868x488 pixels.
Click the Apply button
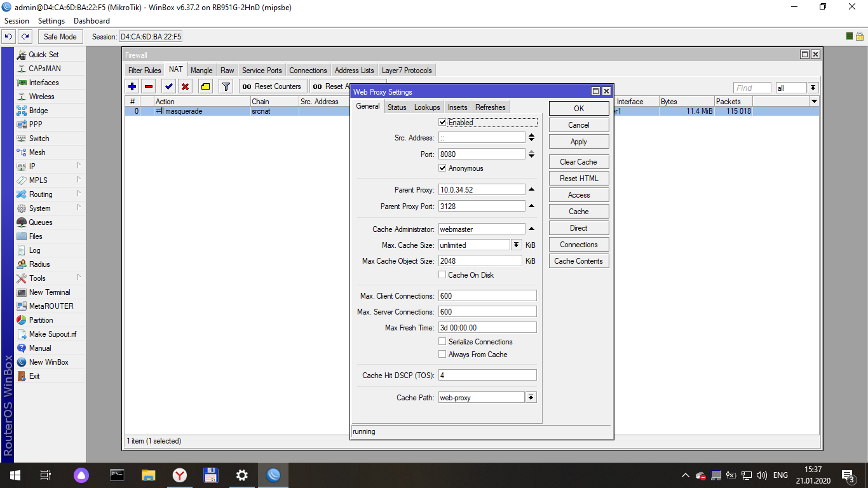point(578,142)
